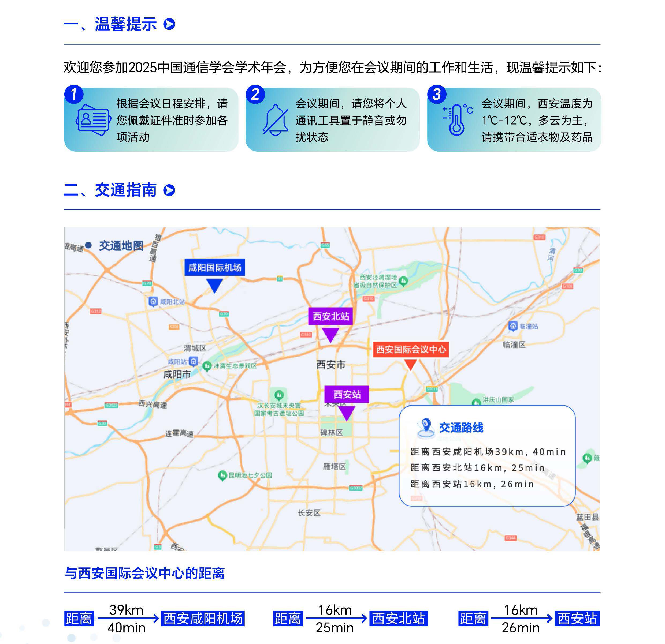Click the 咸阳北站 station icon on the map
Viewport: 665px width, 644px height.
click(x=153, y=301)
